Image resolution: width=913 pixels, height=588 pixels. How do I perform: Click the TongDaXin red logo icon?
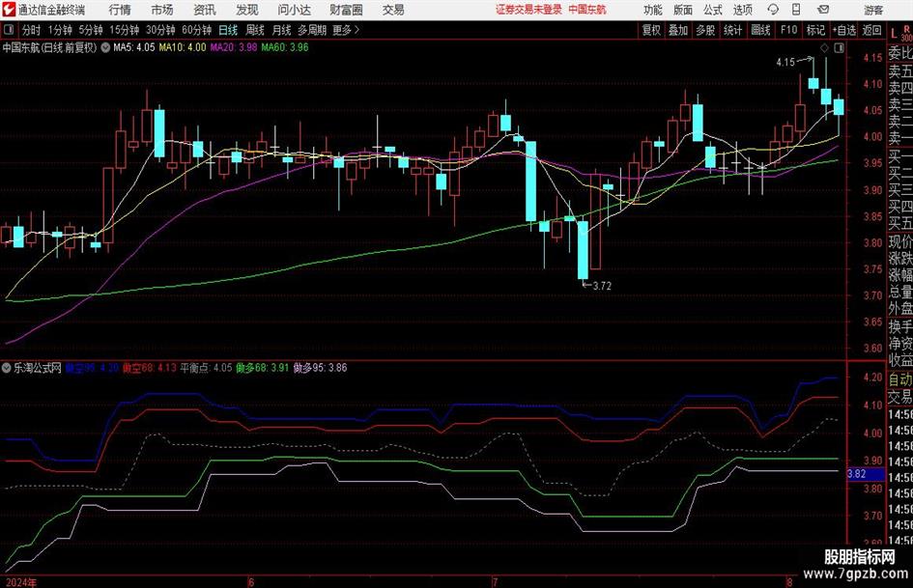click(x=8, y=10)
